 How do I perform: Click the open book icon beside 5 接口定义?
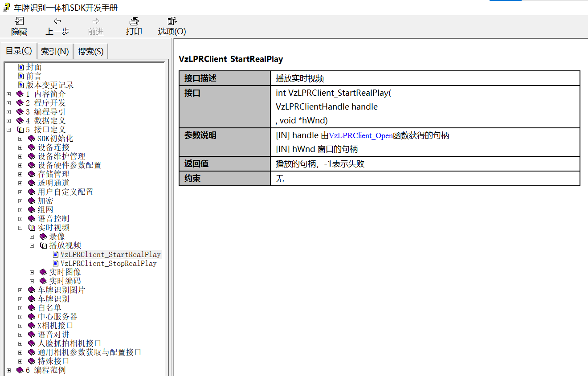click(20, 130)
